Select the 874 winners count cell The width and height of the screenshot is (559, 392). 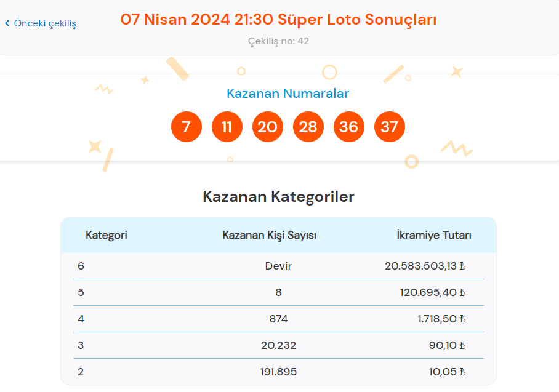(278, 319)
